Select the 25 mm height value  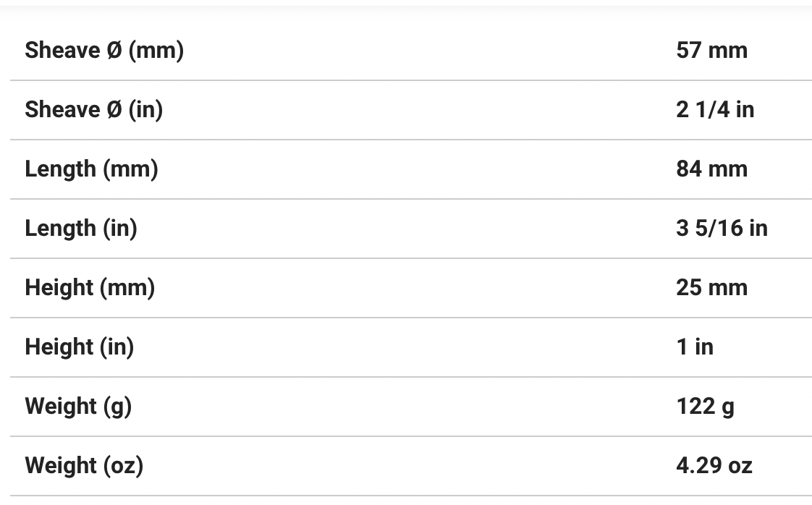point(711,288)
